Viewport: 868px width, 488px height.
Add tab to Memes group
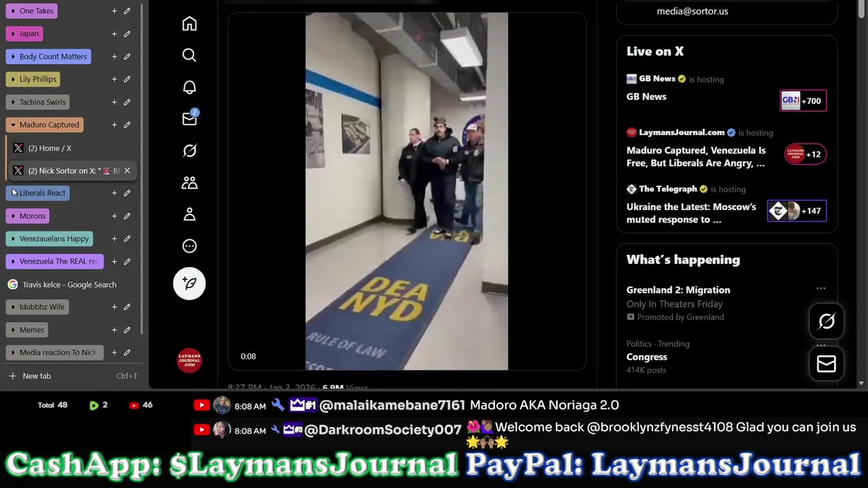[x=114, y=329]
